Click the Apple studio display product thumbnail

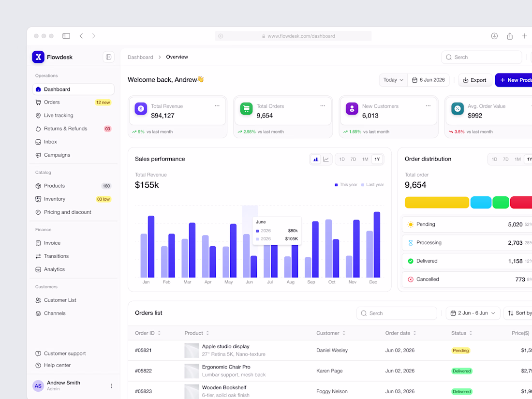[192, 351]
